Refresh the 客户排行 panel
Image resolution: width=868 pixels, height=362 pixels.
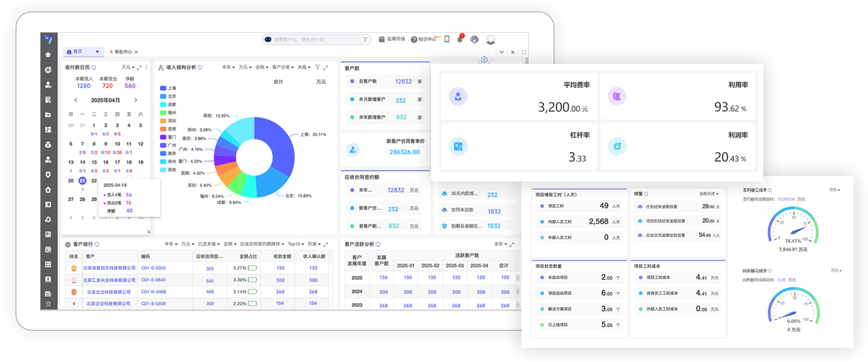[97, 244]
